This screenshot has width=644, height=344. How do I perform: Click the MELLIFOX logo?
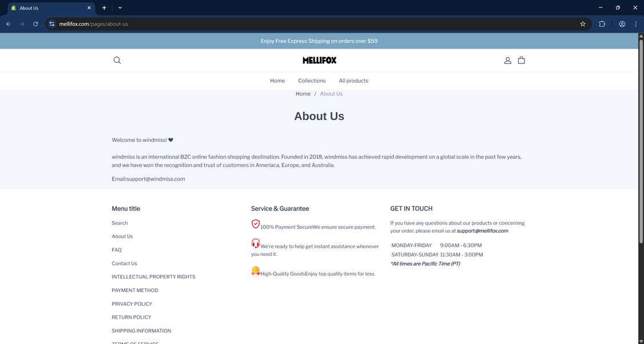(319, 61)
